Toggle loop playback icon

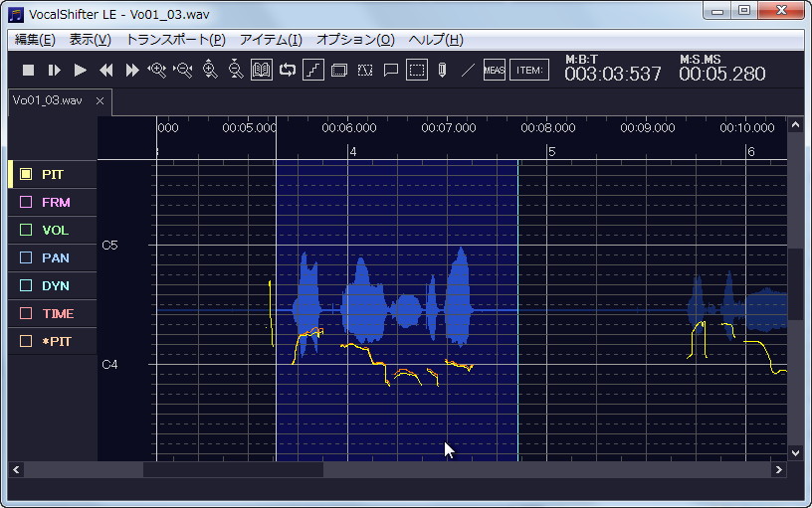[288, 70]
